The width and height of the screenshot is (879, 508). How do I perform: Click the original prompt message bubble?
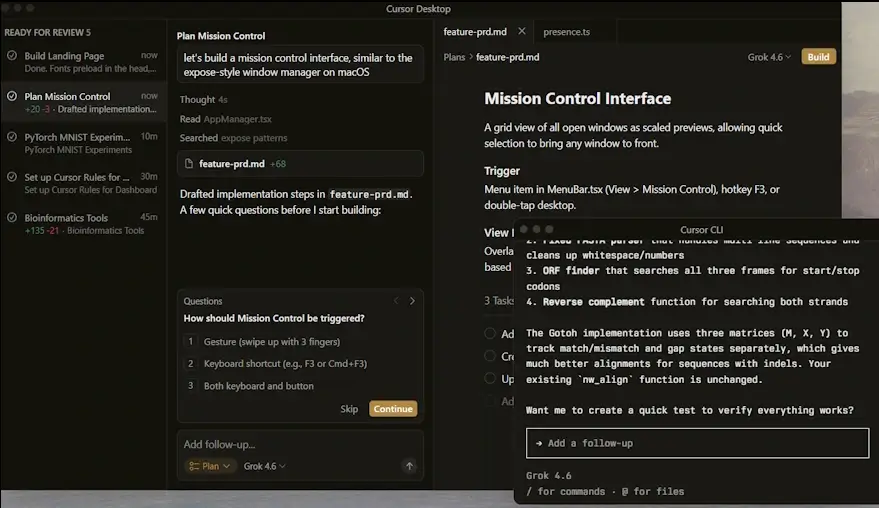pos(300,65)
